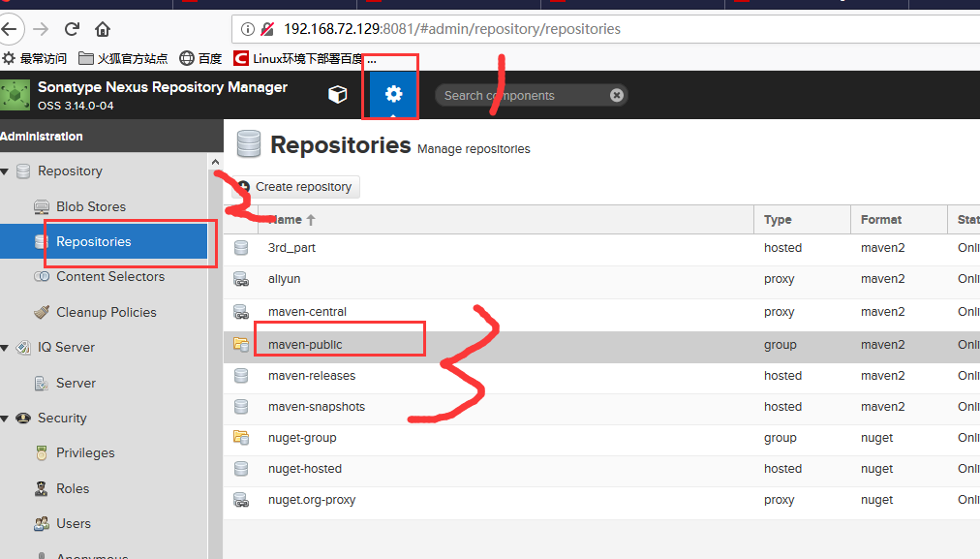Image resolution: width=980 pixels, height=559 pixels.
Task: Open Roles under Security
Action: pos(73,488)
